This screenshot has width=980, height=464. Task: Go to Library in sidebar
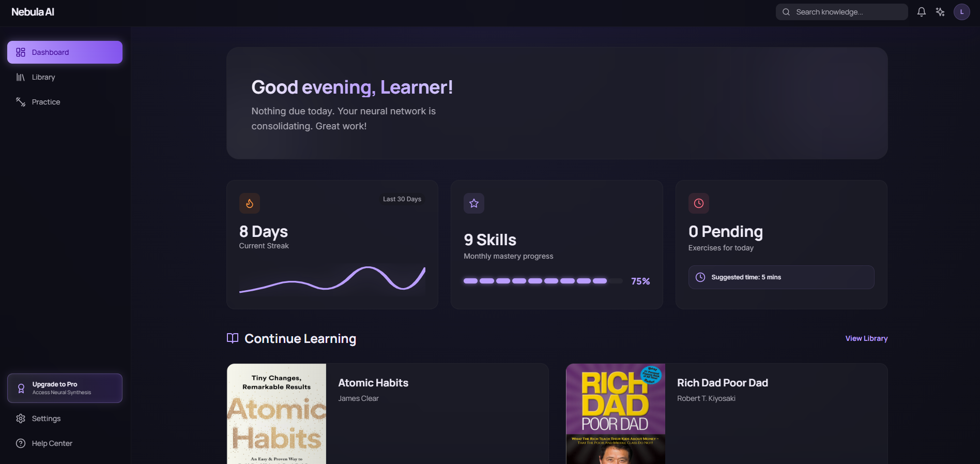pyautogui.click(x=43, y=77)
